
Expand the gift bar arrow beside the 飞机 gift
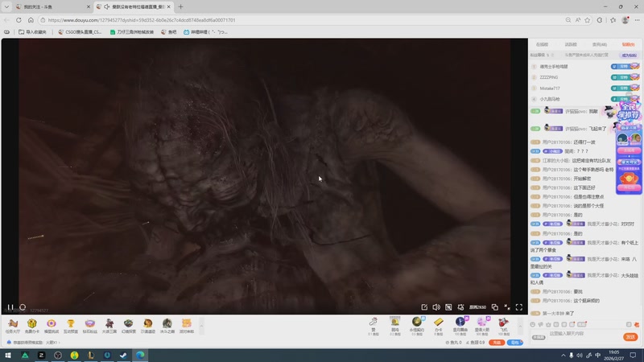pos(520,327)
